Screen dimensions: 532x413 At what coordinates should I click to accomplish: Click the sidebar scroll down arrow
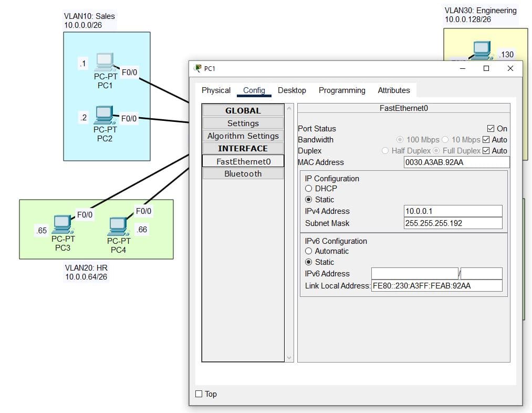pyautogui.click(x=289, y=357)
